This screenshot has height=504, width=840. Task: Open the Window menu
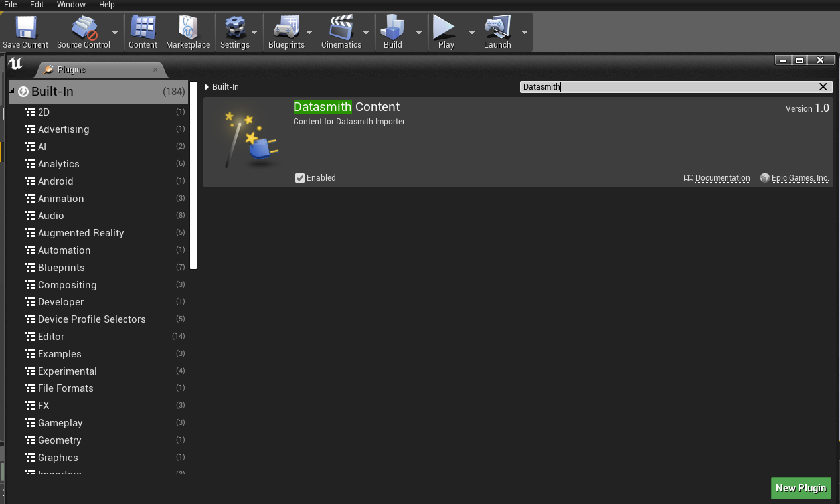click(x=71, y=5)
